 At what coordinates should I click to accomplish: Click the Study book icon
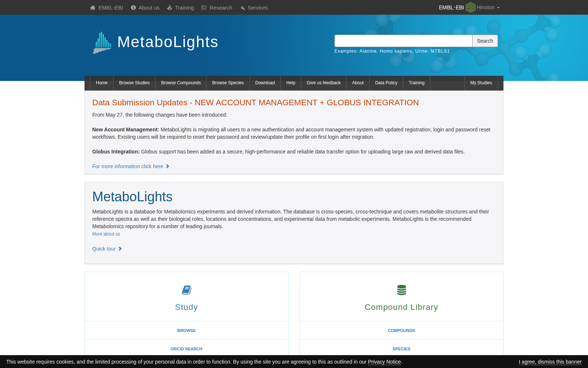[x=186, y=290]
